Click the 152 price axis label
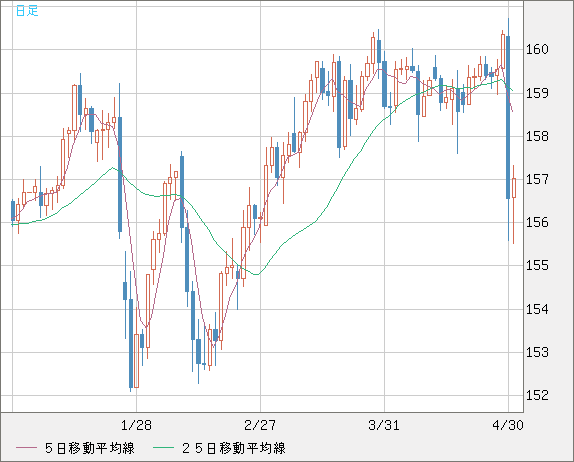574x462 pixels. coord(537,395)
